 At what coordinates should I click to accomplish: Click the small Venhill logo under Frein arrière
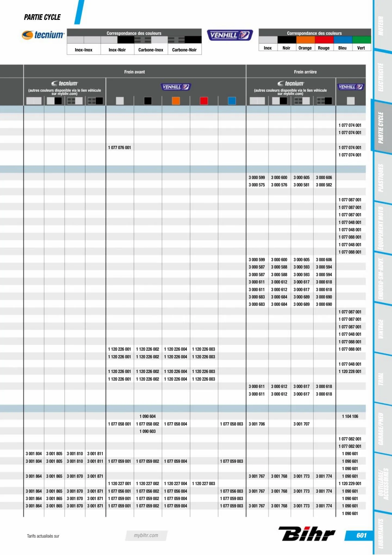[351, 87]
